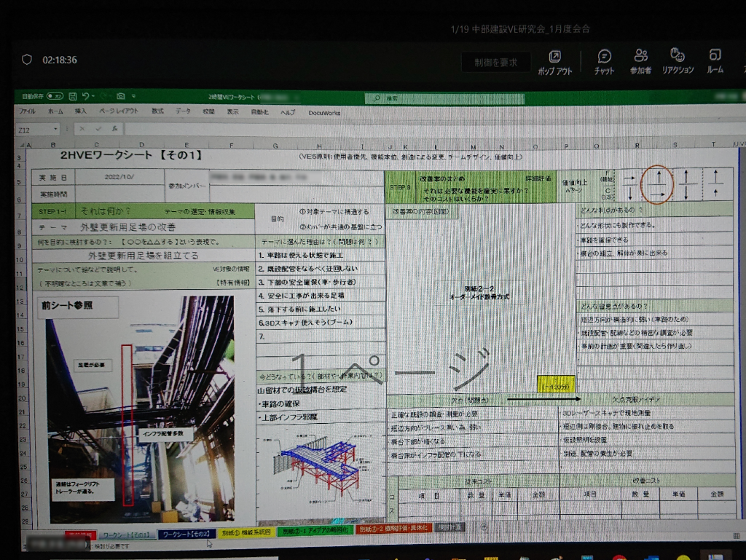Select the 表示 ribbon tab
The image size is (746, 560).
pos(232,111)
